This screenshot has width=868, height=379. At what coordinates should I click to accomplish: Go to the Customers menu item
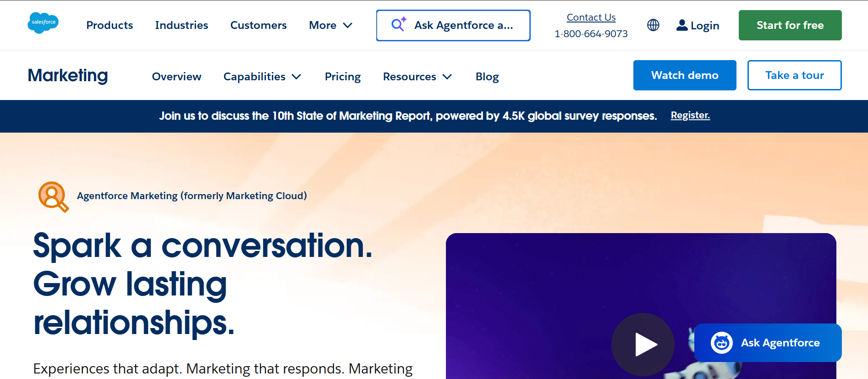click(x=258, y=25)
